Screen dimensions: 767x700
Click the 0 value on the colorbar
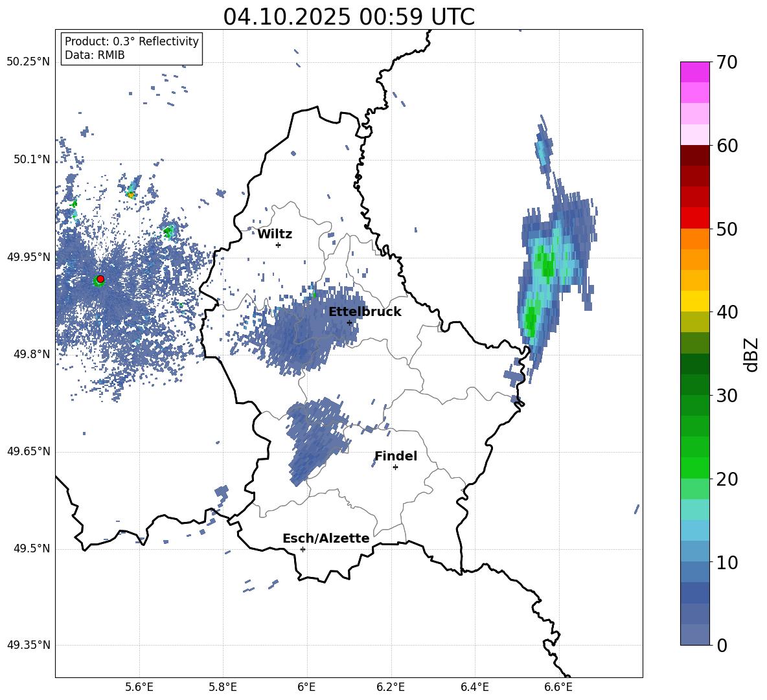(x=722, y=645)
